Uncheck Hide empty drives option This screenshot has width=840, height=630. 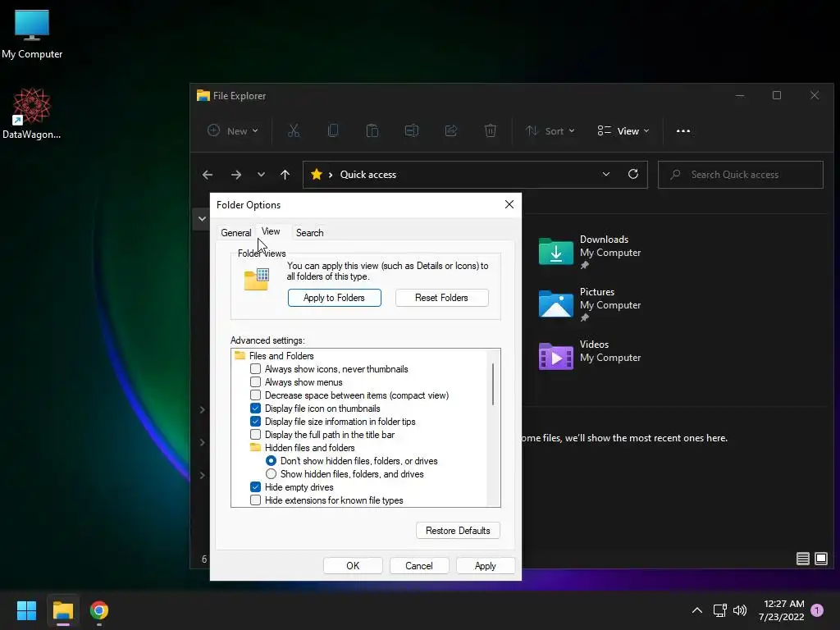[x=256, y=487]
